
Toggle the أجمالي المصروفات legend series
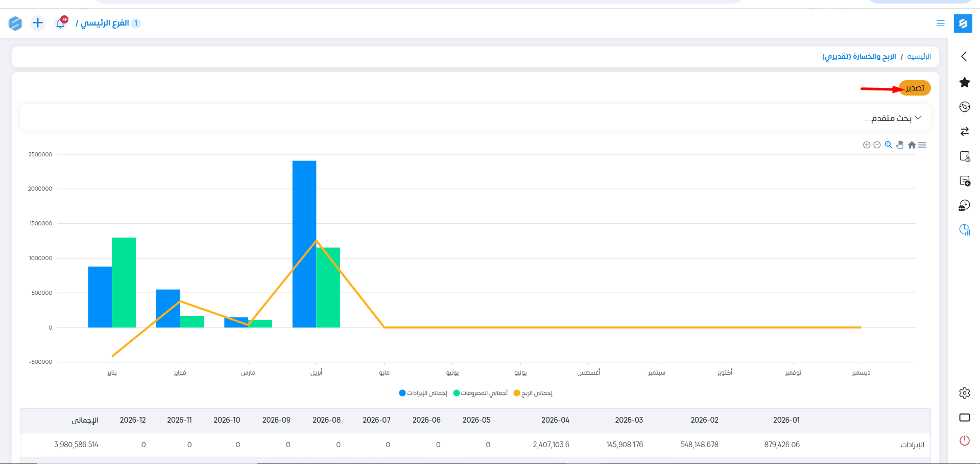[481, 393]
